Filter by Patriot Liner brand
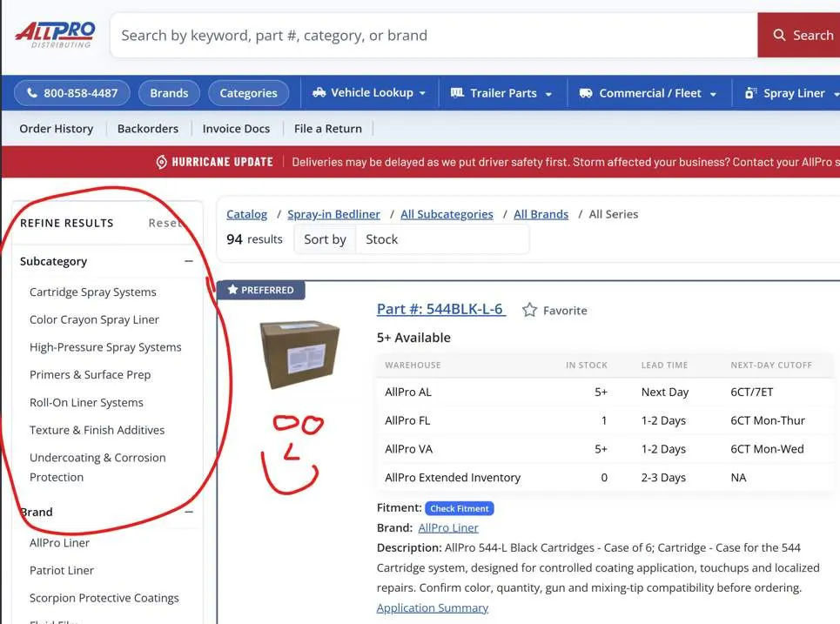Viewport: 840px width, 624px height. [62, 570]
